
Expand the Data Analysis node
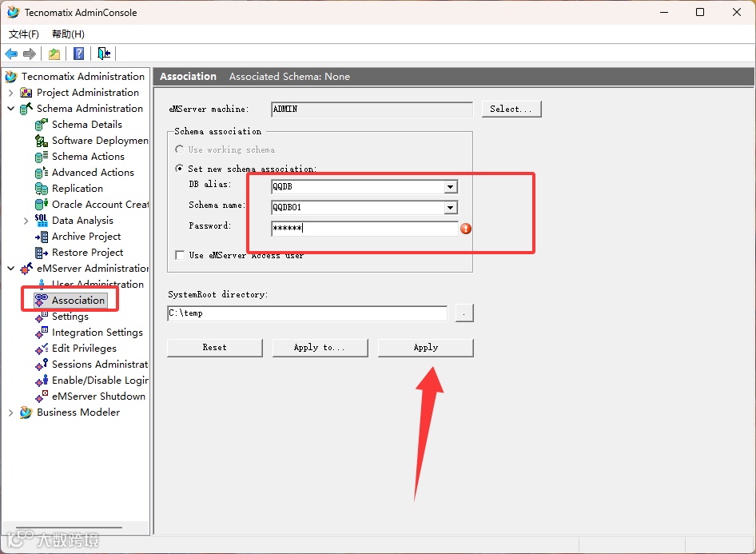26,221
